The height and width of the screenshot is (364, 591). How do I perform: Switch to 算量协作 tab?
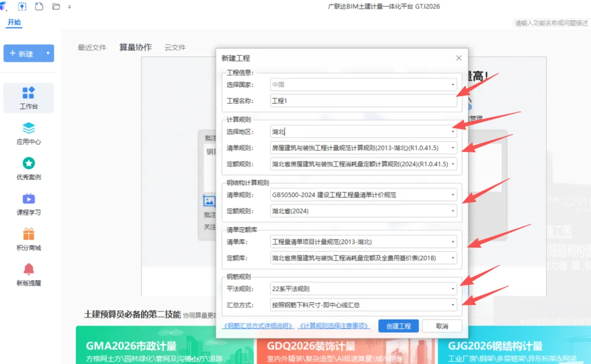tap(135, 48)
